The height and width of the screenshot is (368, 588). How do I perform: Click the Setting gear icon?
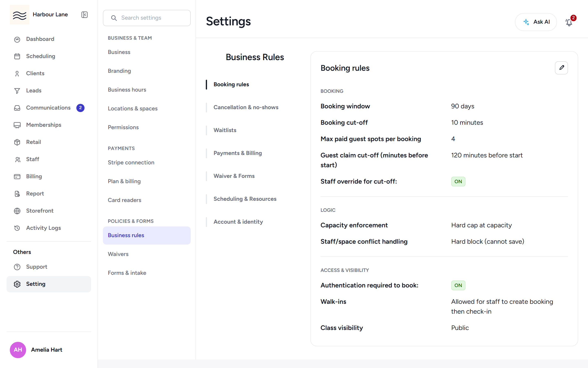pyautogui.click(x=17, y=284)
